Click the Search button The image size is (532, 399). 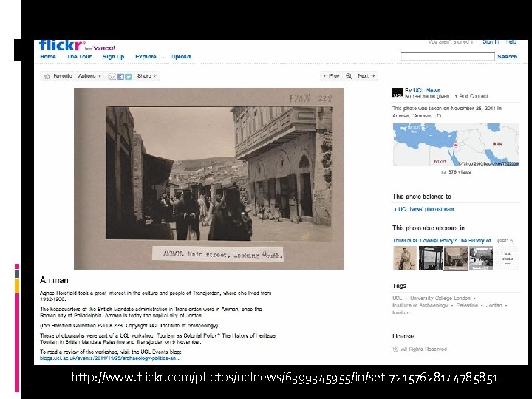tap(508, 57)
